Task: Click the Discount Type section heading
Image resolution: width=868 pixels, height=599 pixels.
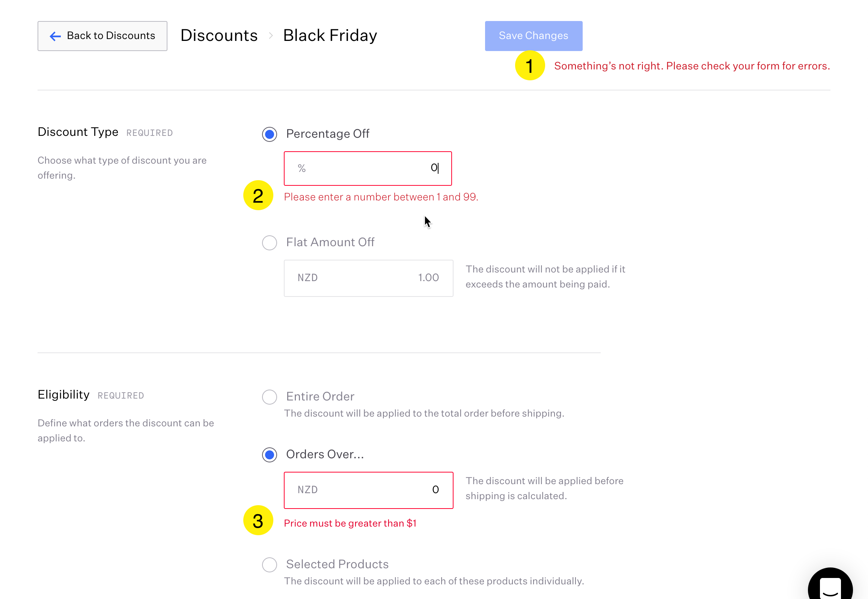Action: click(78, 132)
